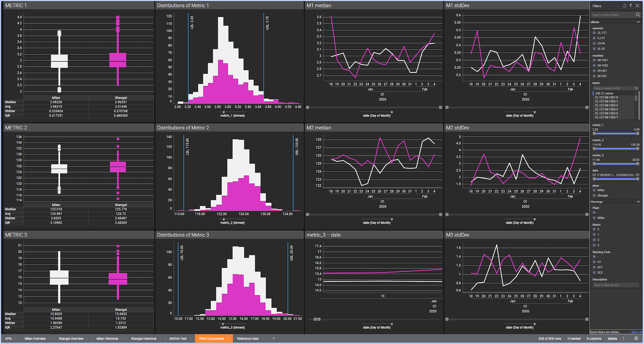
Task: Switch to the KPIs page tab
Action: click(8, 339)
